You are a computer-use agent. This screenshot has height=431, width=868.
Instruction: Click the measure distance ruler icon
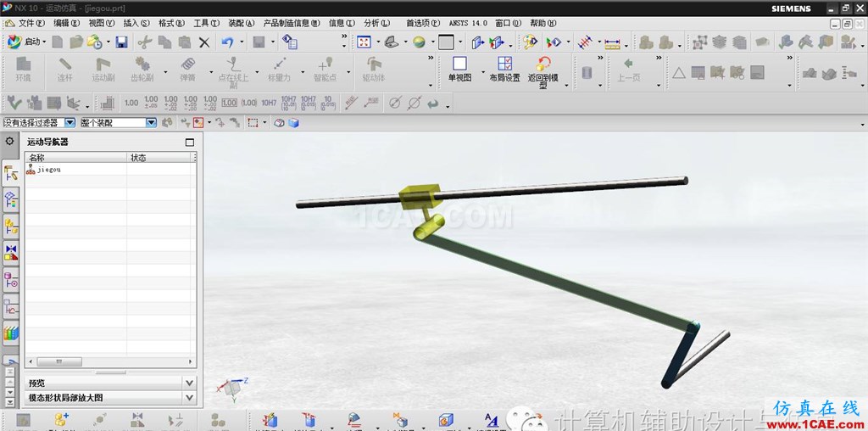tap(612, 42)
